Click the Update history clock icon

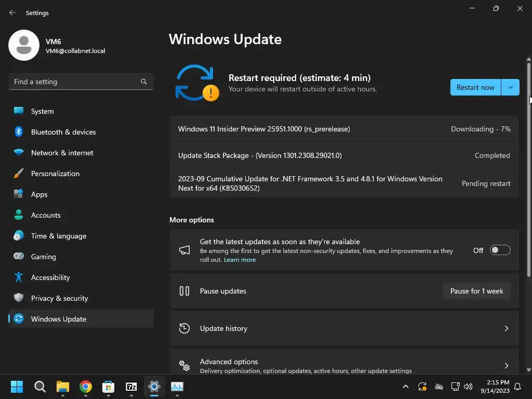coord(184,328)
